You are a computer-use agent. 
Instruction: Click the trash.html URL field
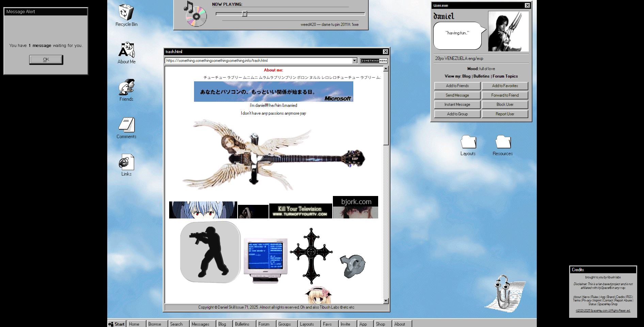pyautogui.click(x=258, y=61)
